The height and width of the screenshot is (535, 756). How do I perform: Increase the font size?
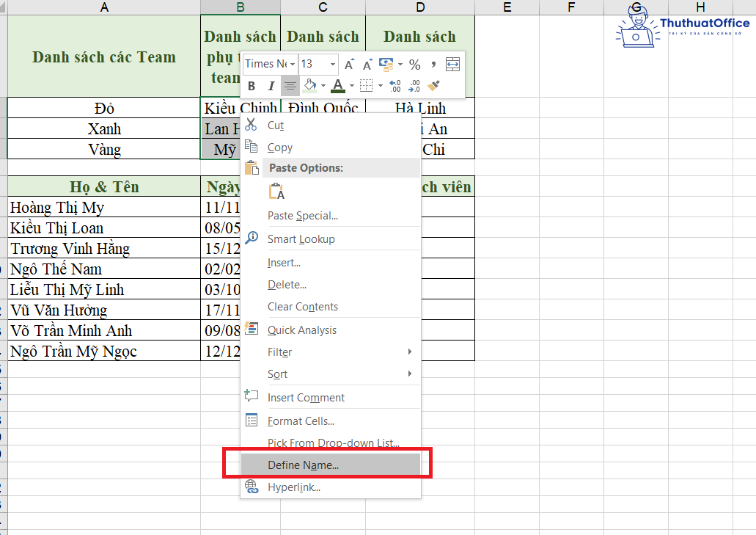coord(348,64)
